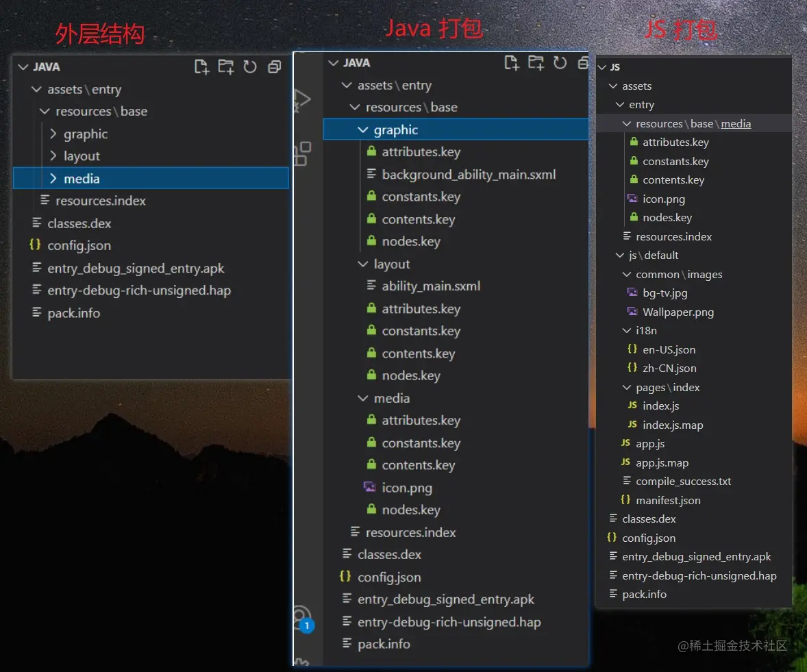Open entry-debug-rich-unsigned.hap in middle panel
Screen dimensions: 807x672
449,622
